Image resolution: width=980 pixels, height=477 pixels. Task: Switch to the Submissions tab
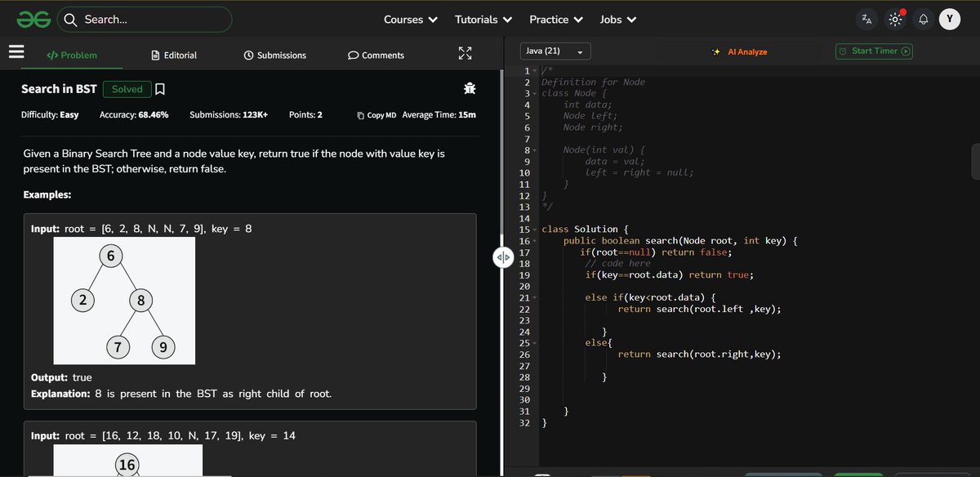274,55
